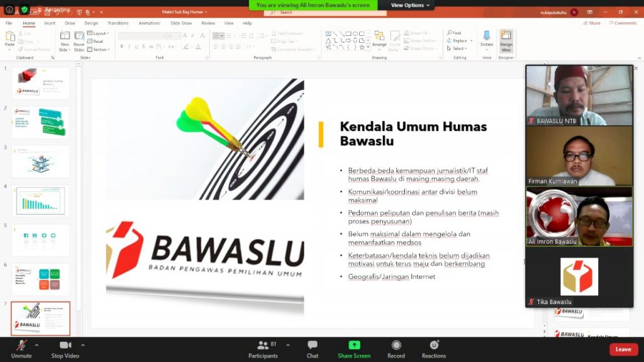Open the Insert ribbon tab
This screenshot has width=644, height=362.
50,23
